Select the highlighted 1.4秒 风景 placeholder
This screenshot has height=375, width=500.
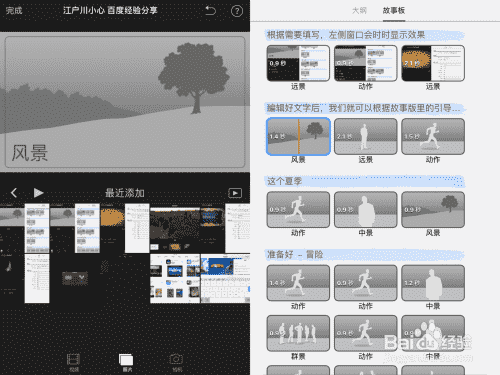(298, 136)
